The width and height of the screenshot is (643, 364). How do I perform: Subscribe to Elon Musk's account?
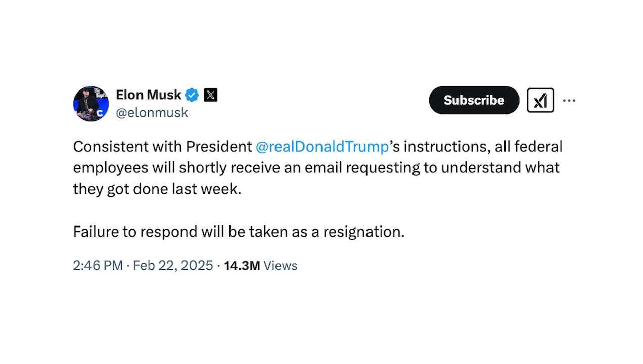(x=474, y=100)
